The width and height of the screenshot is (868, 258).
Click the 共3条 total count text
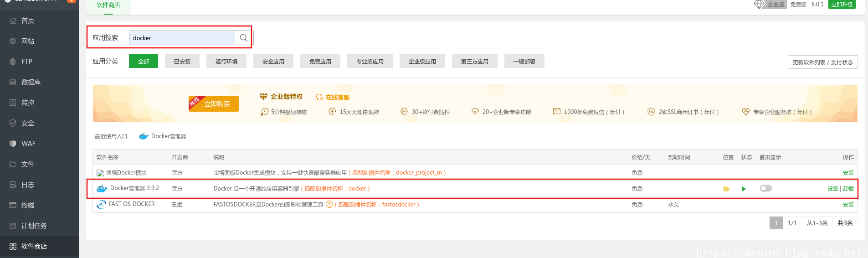[x=845, y=223]
